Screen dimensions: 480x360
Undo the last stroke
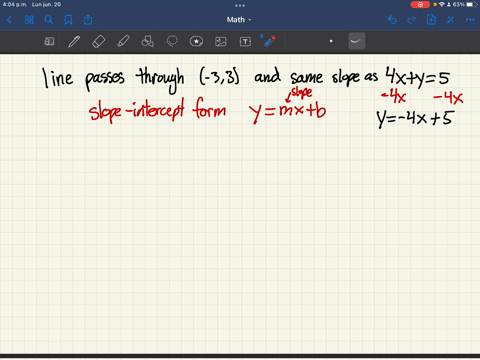(392, 20)
